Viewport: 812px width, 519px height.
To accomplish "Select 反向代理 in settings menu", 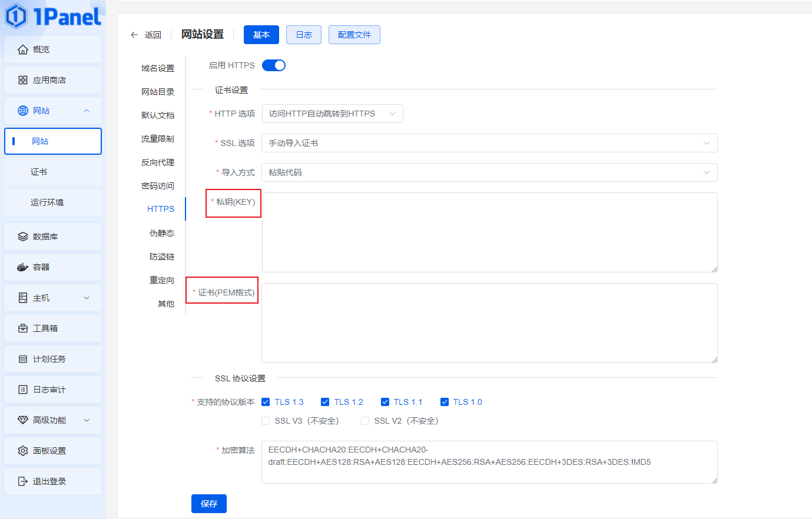I will [158, 162].
